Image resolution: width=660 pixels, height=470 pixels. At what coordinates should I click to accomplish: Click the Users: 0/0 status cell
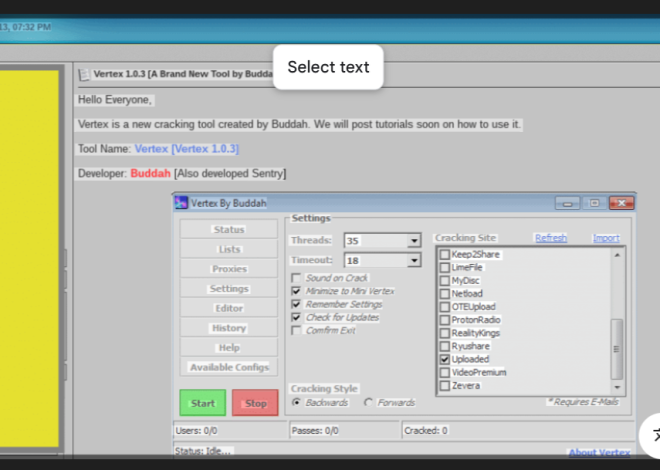pos(230,430)
